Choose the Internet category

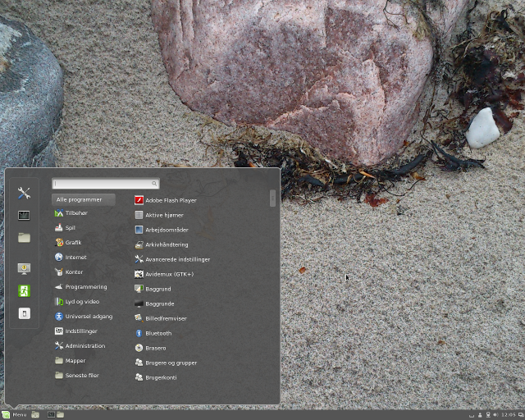pos(75,258)
